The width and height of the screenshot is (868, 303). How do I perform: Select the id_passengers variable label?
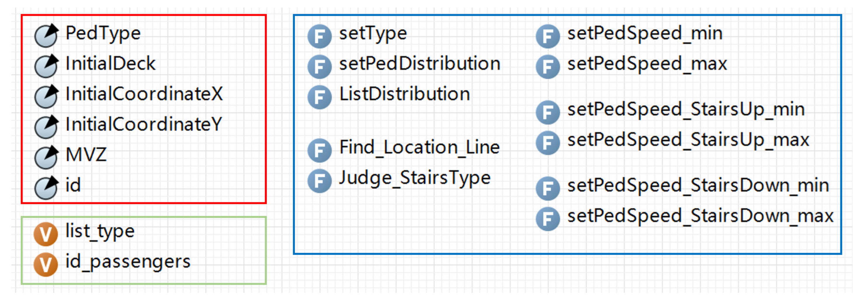click(128, 261)
